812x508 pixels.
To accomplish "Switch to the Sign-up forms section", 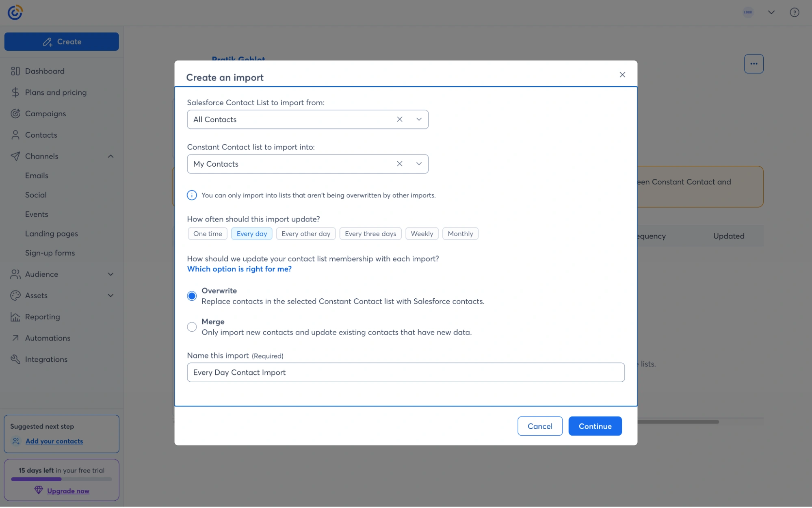I will tap(50, 252).
